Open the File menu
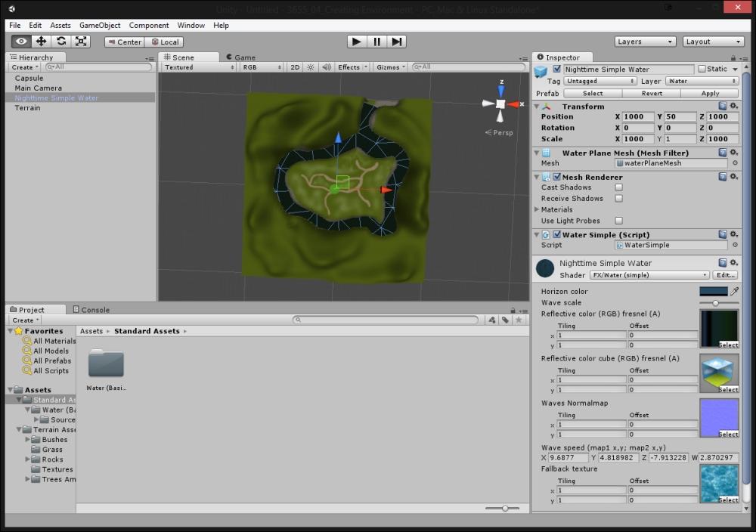Viewport: 756px width, 532px height. (15, 25)
